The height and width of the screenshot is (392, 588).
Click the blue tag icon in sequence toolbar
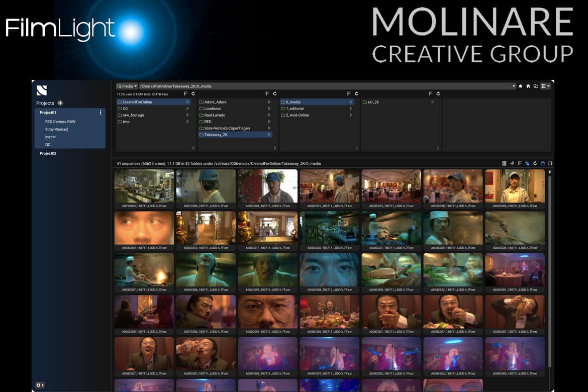click(527, 163)
